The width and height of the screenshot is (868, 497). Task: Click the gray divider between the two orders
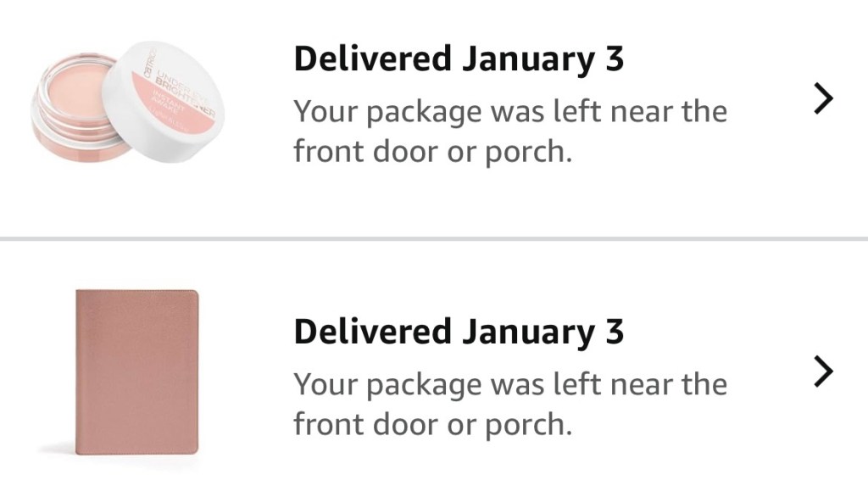tap(434, 239)
